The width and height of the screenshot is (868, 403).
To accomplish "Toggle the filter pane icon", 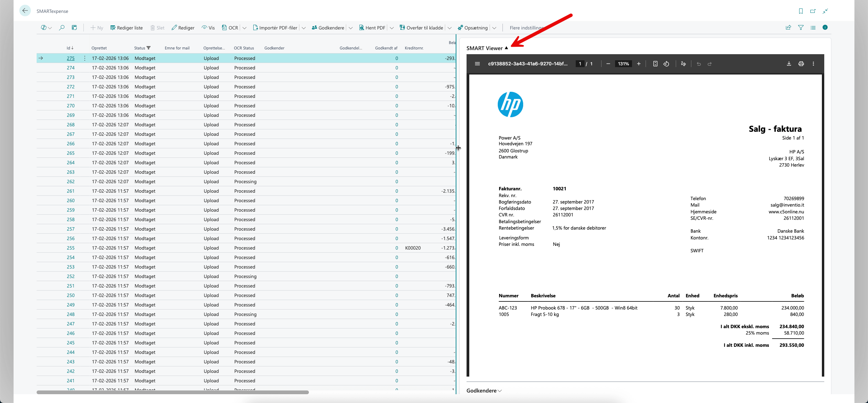I will [801, 28].
